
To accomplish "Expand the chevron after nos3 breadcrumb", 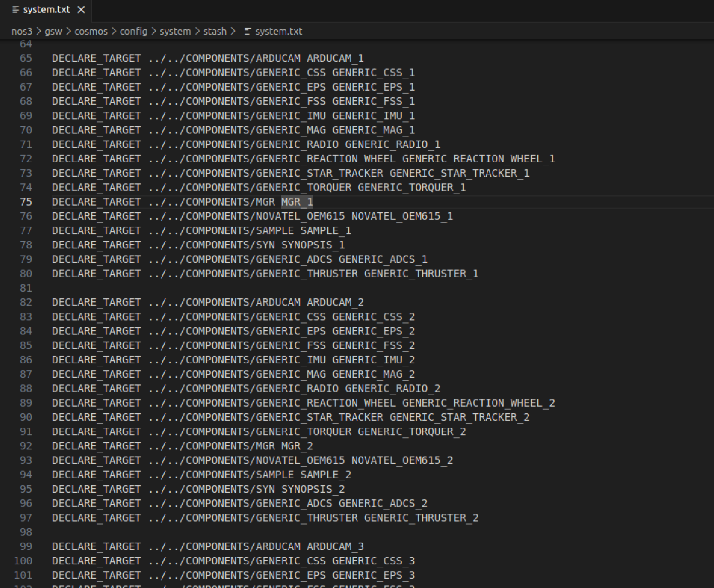I will click(x=39, y=31).
